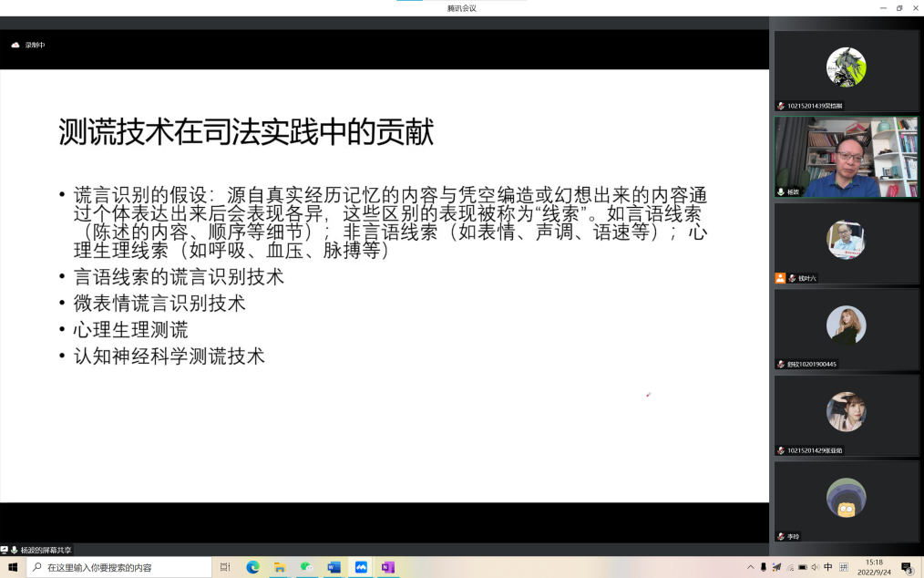Open the Windows Start menu
924x578 pixels.
[13, 567]
